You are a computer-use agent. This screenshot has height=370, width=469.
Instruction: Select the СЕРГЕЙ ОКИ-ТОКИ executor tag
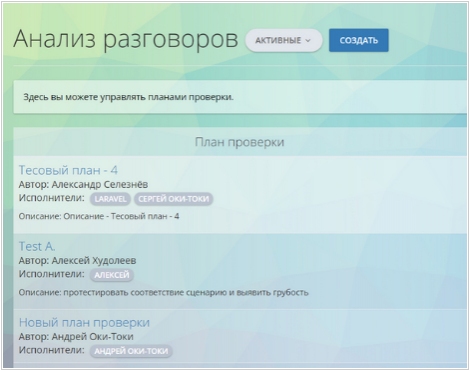coord(173,199)
